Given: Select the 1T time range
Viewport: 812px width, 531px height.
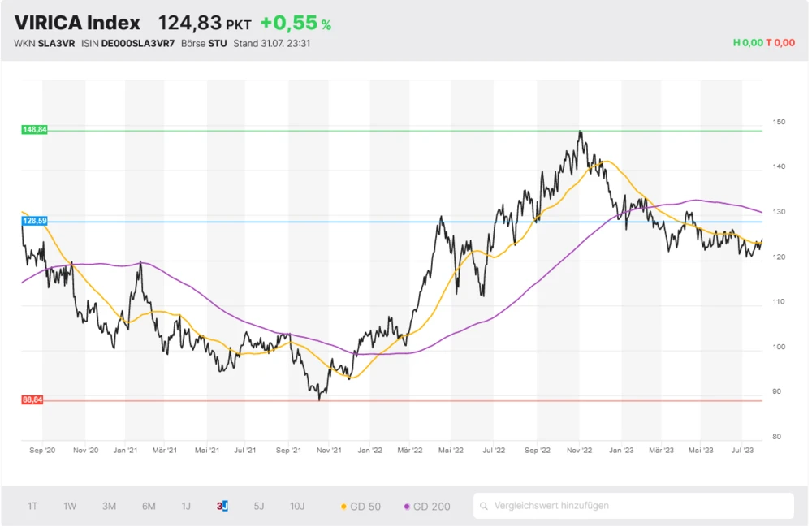Looking at the screenshot, I should [x=32, y=507].
